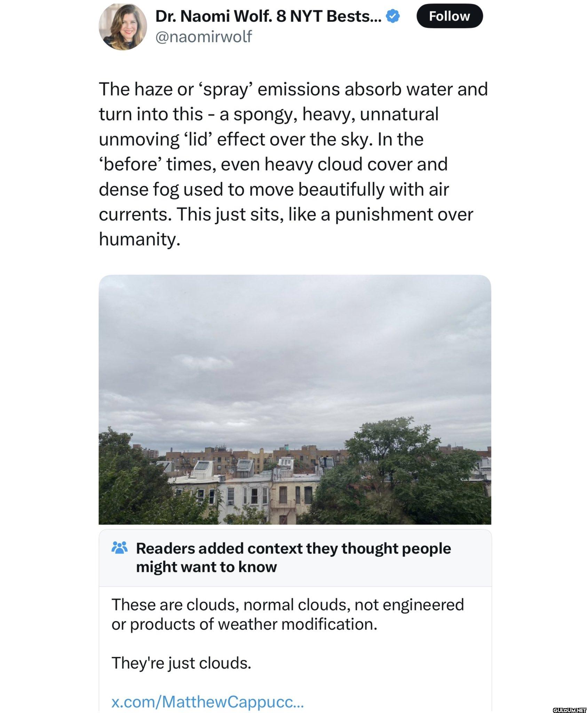The image size is (588, 713).
Task: Select the tweet's opening line about haze emissions
Action: click(293, 89)
